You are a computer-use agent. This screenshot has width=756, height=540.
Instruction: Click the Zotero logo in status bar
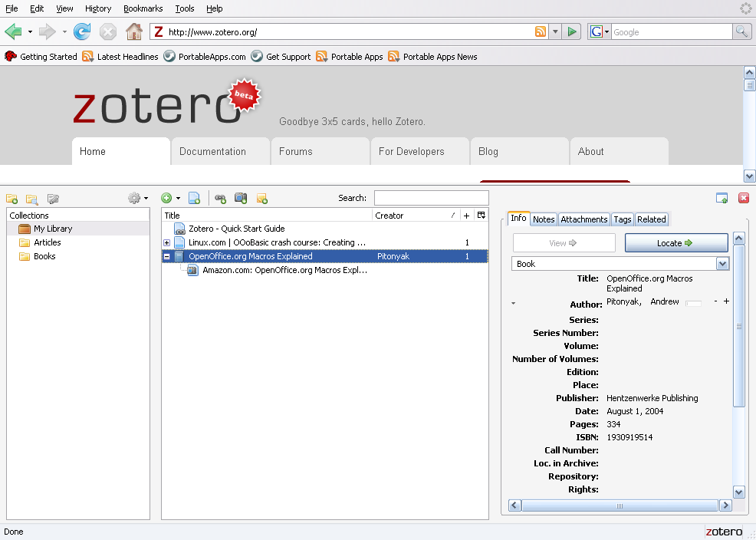(x=724, y=532)
